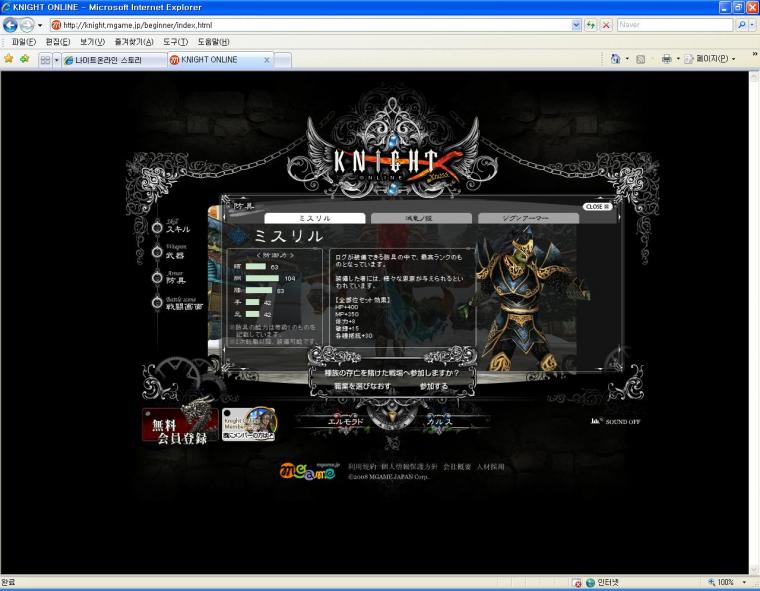This screenshot has height=591, width=760.
Task: Click the mgame logo in footer
Action: pyautogui.click(x=309, y=471)
